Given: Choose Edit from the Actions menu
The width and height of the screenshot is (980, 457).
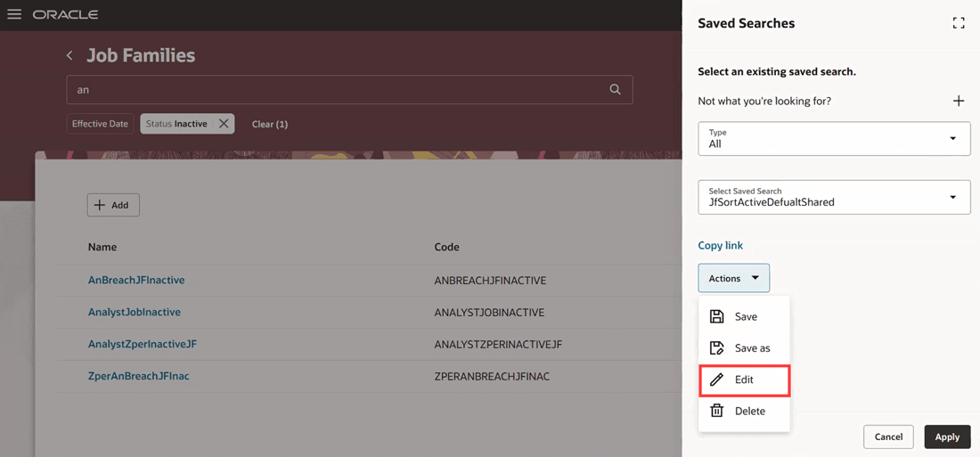Looking at the screenshot, I should pyautogui.click(x=745, y=380).
